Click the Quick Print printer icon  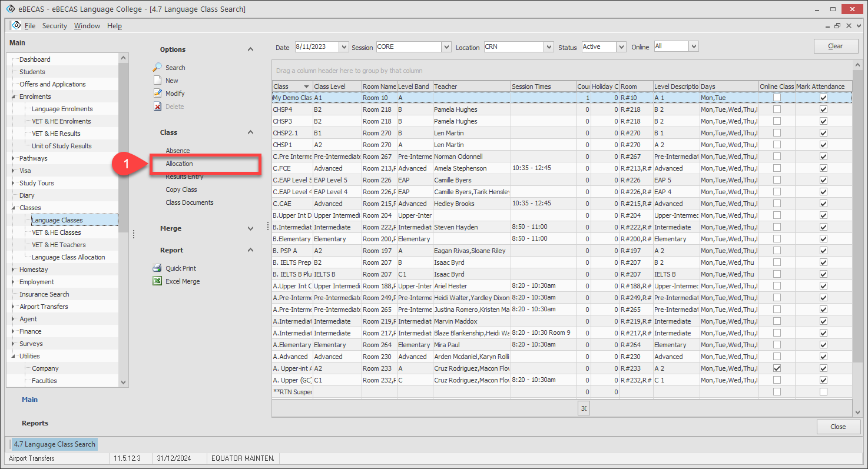pos(157,268)
